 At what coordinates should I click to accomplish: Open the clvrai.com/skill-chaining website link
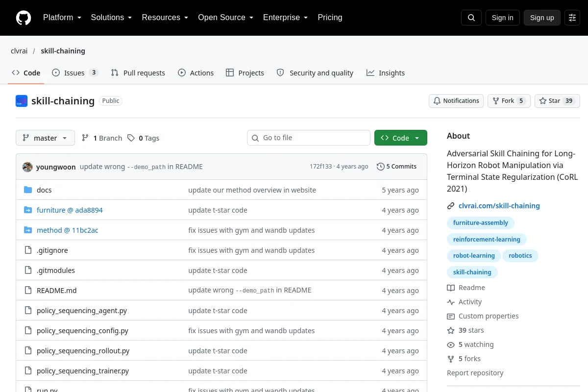click(x=499, y=206)
